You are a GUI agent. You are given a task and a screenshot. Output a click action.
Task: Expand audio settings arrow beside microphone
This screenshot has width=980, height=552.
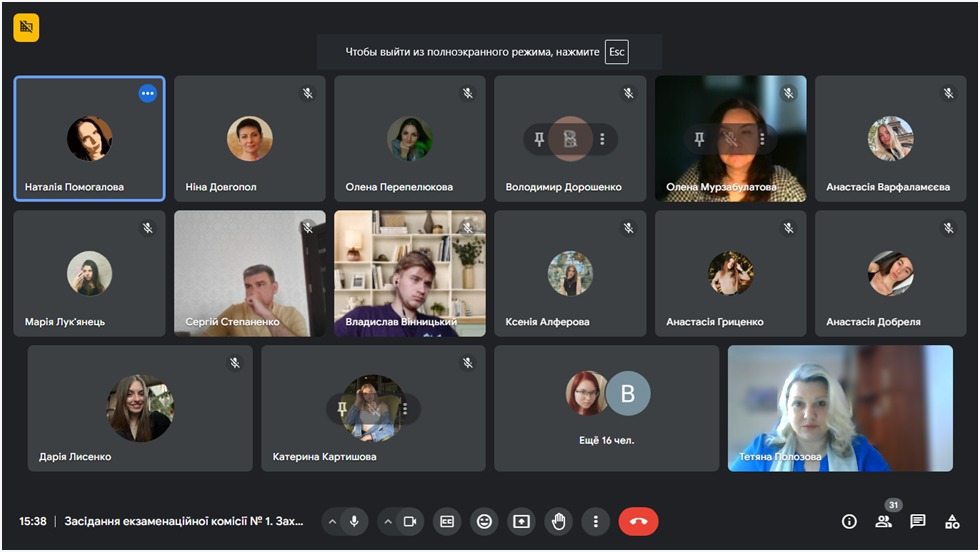(332, 521)
